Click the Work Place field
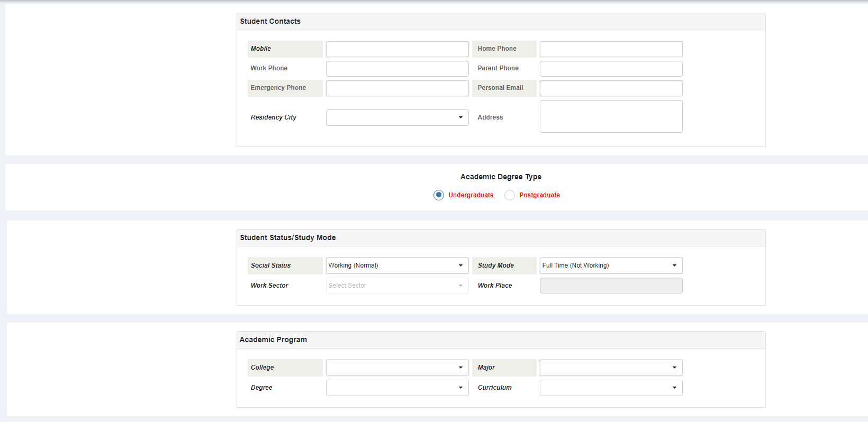 [611, 286]
